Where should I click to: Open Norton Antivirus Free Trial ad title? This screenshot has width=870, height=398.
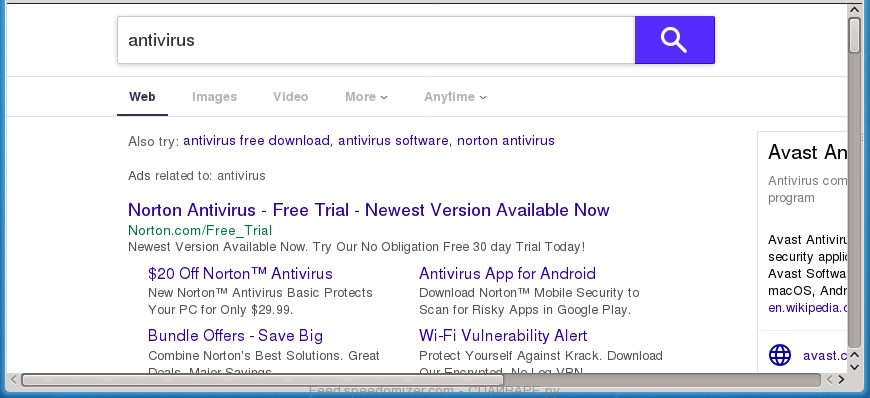click(x=368, y=210)
